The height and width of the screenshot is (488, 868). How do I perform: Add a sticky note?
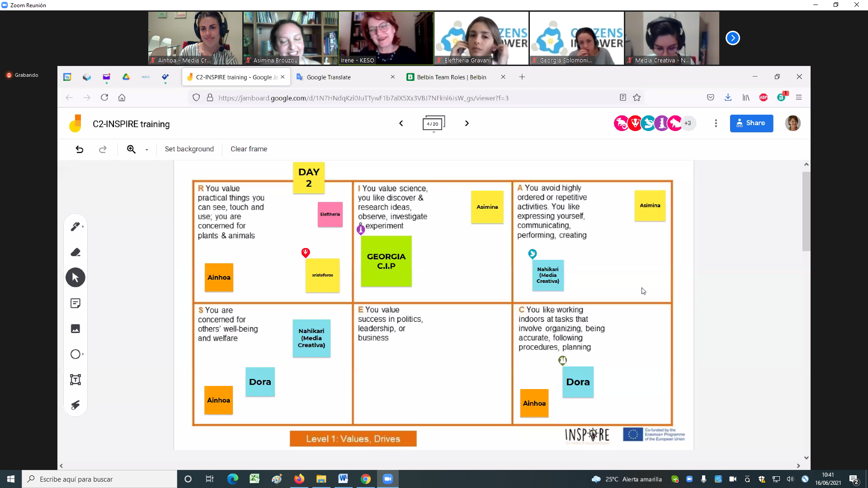pos(75,303)
